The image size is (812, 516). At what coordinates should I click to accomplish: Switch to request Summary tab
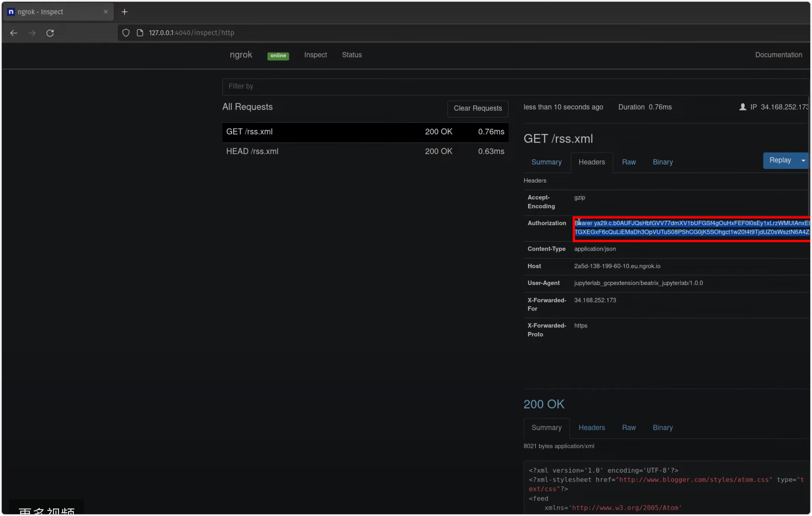tap(546, 162)
